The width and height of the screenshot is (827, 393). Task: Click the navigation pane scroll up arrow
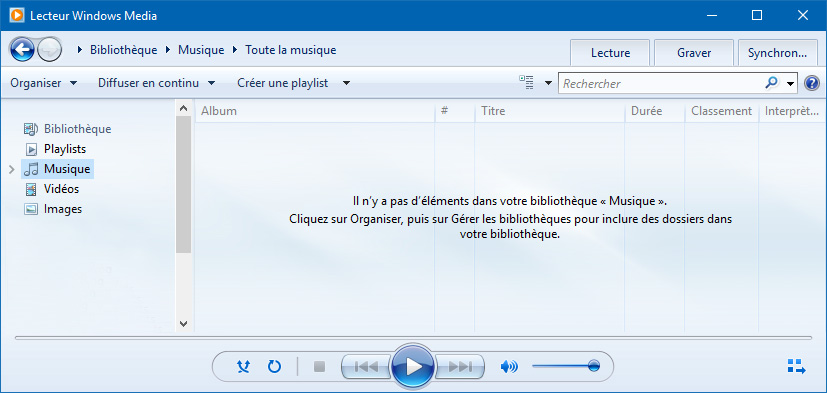pyautogui.click(x=183, y=108)
